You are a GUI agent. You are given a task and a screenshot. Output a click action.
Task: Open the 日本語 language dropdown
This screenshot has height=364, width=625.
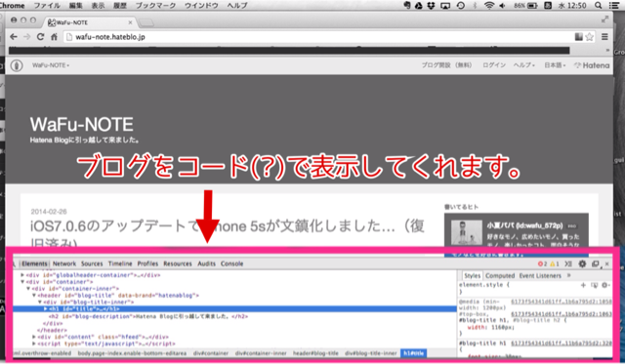pos(555,65)
